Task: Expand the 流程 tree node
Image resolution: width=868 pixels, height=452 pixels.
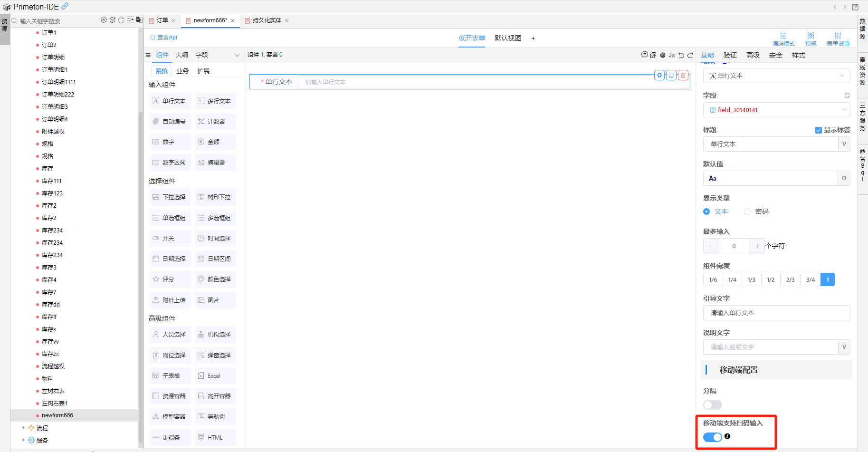Action: coord(23,428)
